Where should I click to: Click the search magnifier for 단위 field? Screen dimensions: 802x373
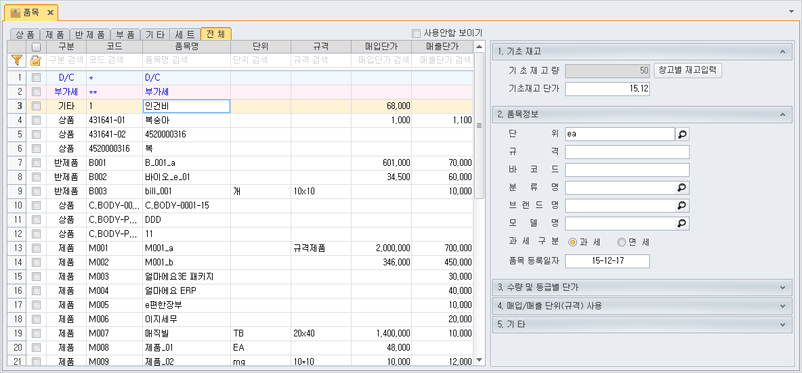click(682, 134)
